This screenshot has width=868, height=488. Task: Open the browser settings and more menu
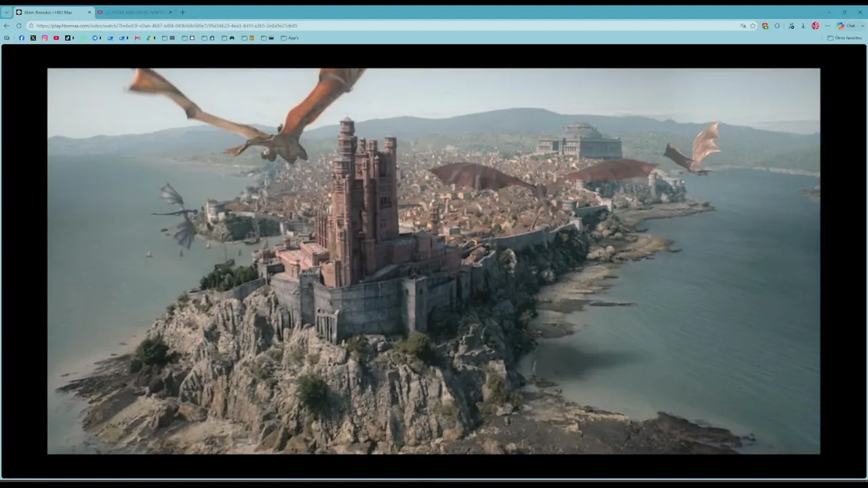tap(827, 26)
